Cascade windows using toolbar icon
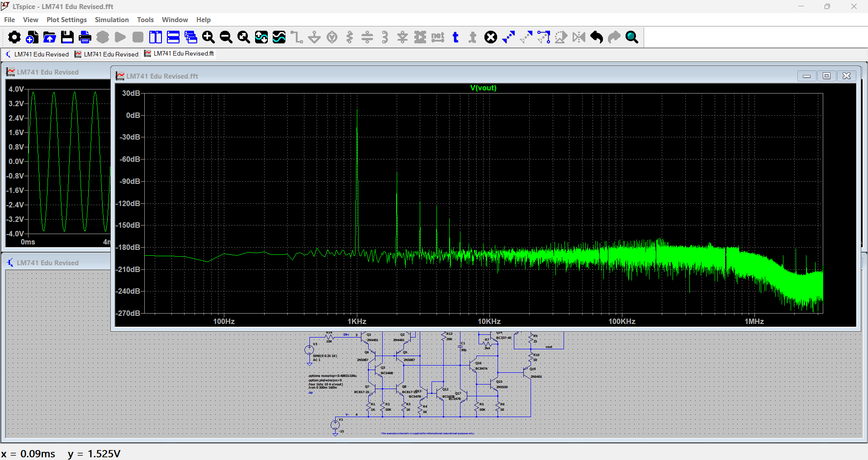The height and width of the screenshot is (460, 868). pos(191,37)
